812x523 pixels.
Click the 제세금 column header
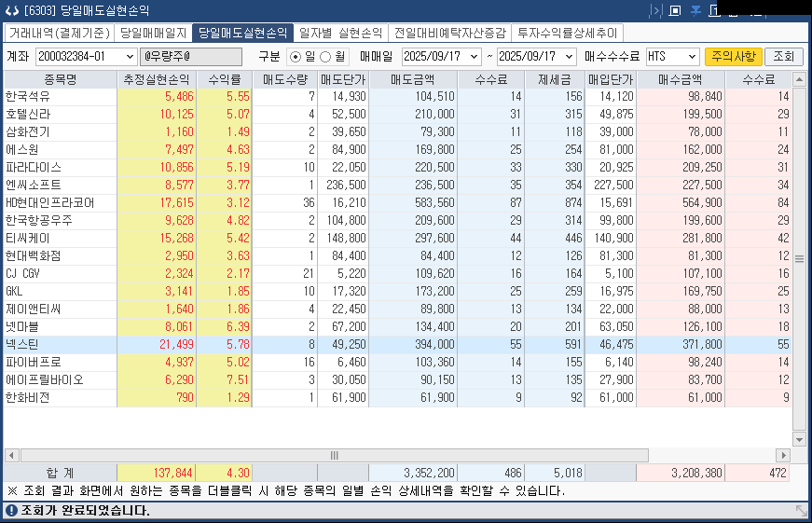click(555, 80)
